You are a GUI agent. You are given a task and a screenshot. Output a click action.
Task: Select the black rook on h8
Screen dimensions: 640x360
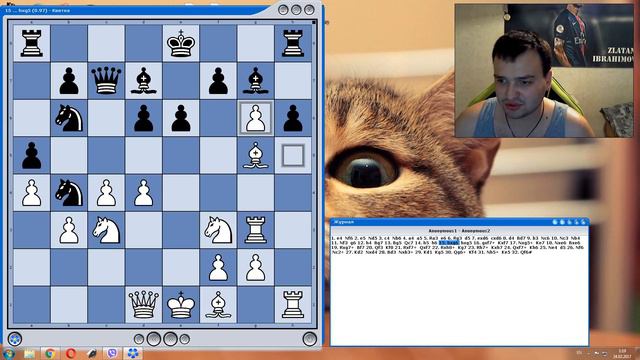(293, 43)
